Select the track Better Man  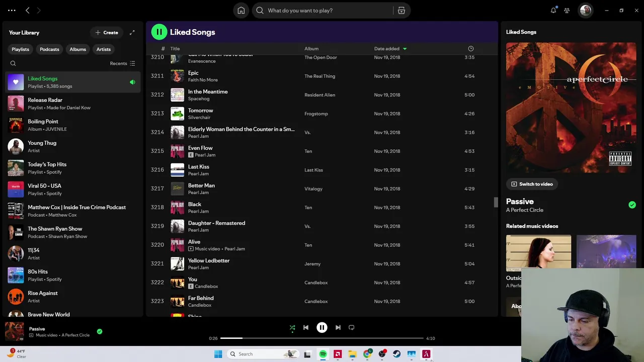321,189
